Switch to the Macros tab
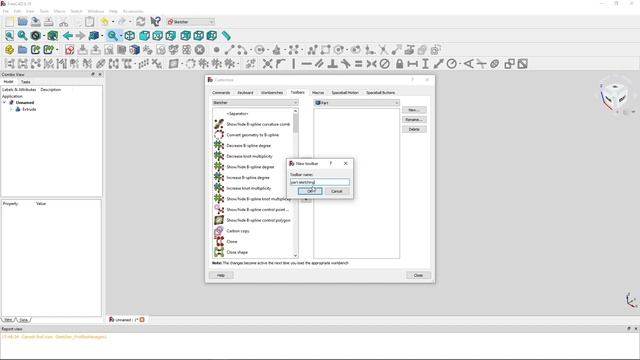 318,93
